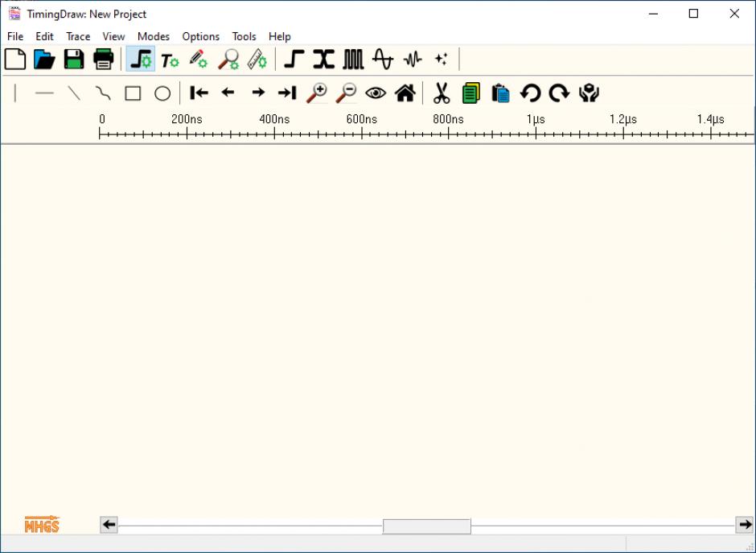Add a clock signal trace
Viewport: 756px width, 553px height.
tap(354, 60)
